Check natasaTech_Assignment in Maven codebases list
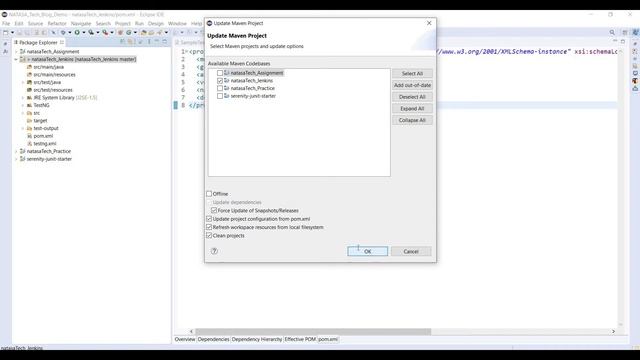The width and height of the screenshot is (640, 360). tap(220, 73)
